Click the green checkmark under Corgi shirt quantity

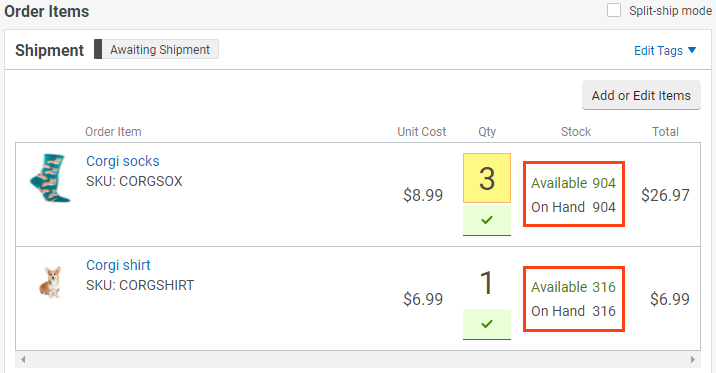487,324
